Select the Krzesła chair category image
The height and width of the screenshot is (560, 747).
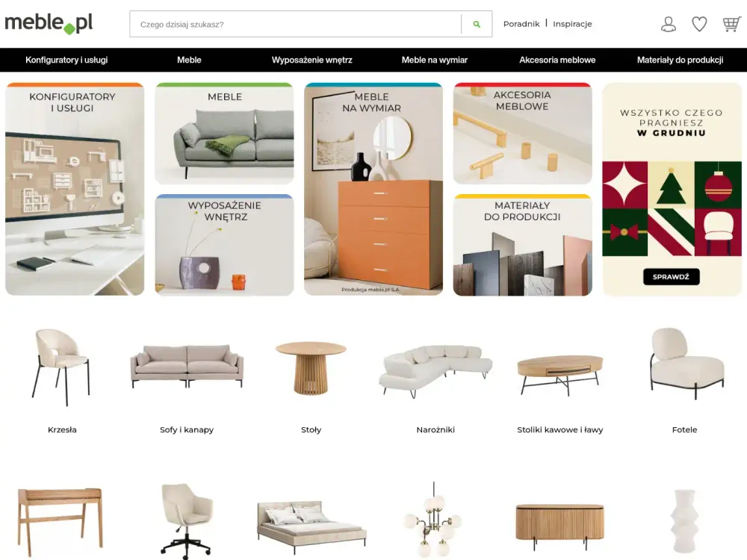point(62,367)
